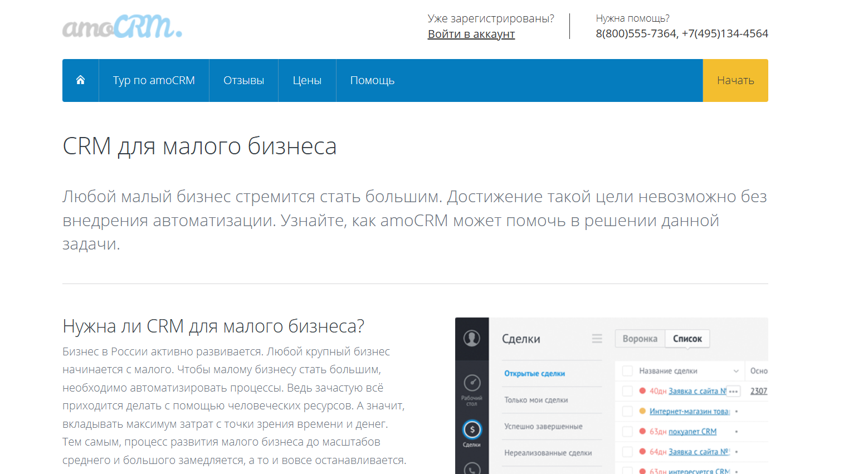Image resolution: width=868 pixels, height=474 pixels.
Task: Check the box for Интернет-магазин row
Action: pyautogui.click(x=627, y=411)
